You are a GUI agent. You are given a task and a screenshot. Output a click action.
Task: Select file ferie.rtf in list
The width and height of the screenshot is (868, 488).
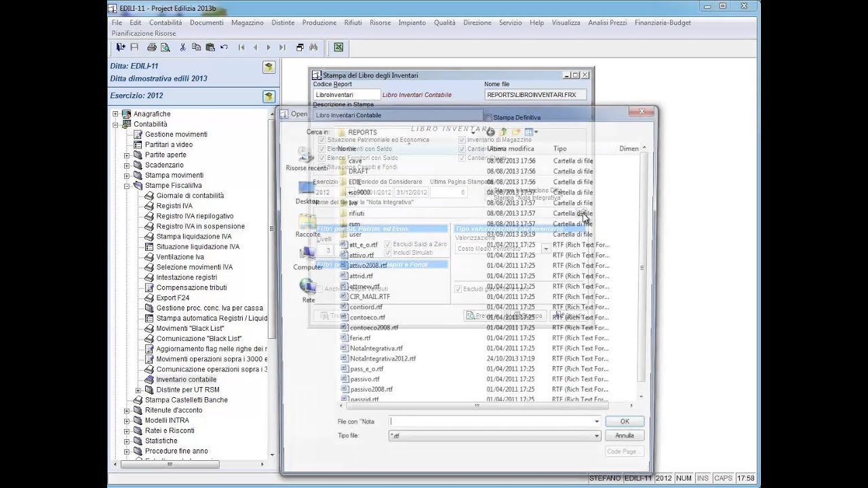click(360, 338)
